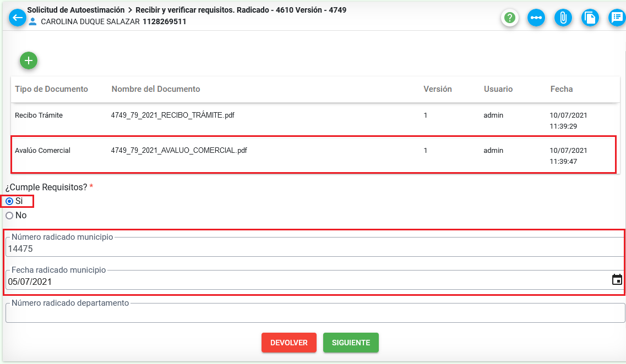Open 4749_79_2021_AVALUO_COMERCIAL.pdf file name
Viewport: 626px width, 364px height.
[179, 150]
